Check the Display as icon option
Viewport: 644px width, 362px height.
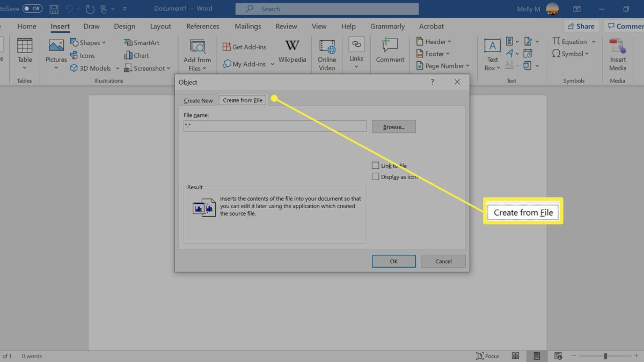pos(376,176)
